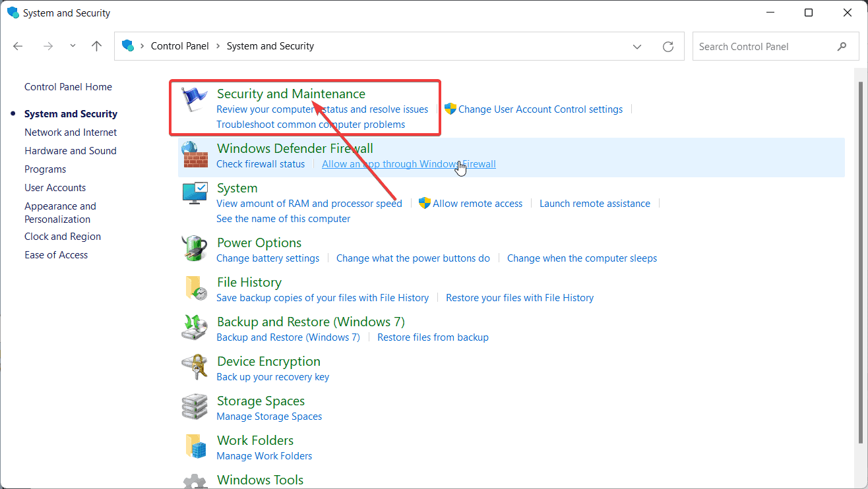Viewport: 868px width, 489px height.
Task: Open the Security and Maintenance heading
Action: click(x=291, y=94)
